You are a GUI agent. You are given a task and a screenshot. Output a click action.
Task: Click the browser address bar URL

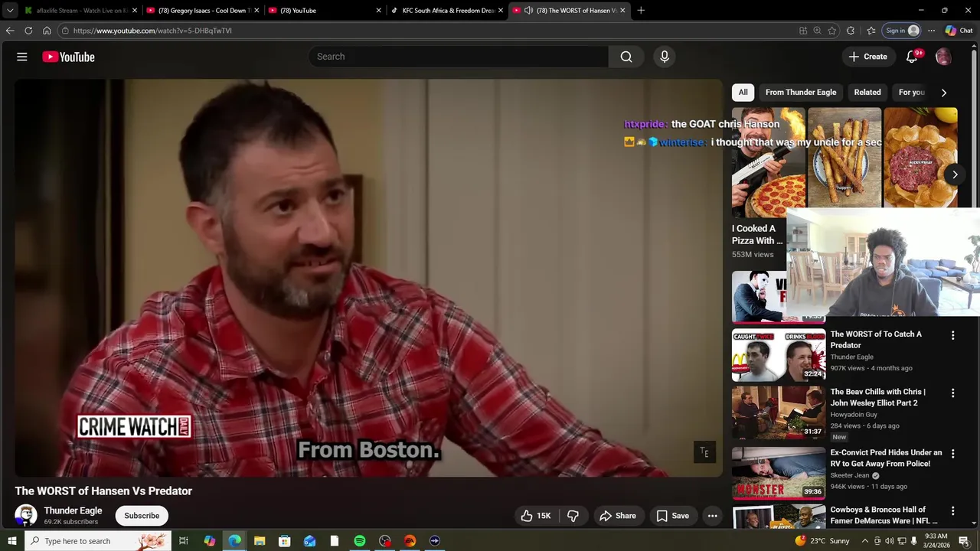[152, 31]
